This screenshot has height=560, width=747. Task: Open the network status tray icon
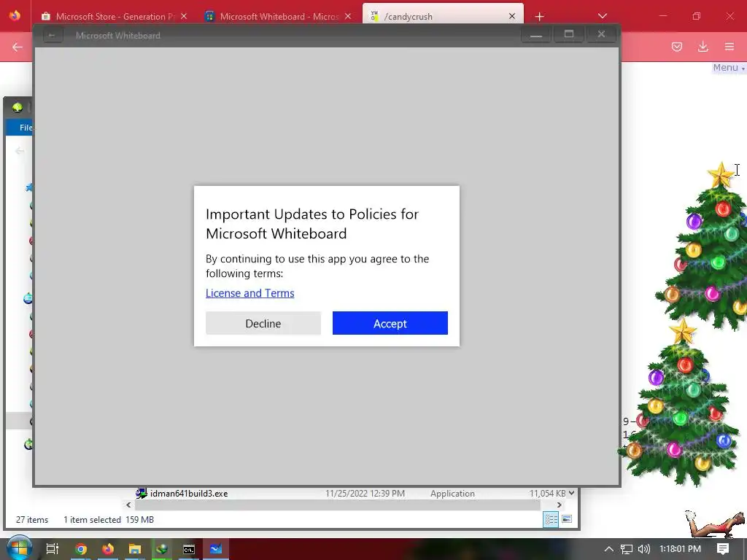point(626,549)
